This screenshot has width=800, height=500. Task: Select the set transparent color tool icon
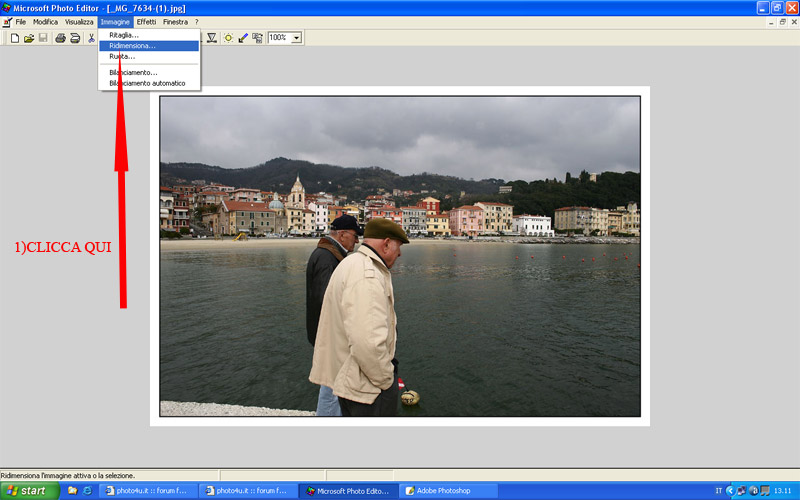pyautogui.click(x=242, y=38)
